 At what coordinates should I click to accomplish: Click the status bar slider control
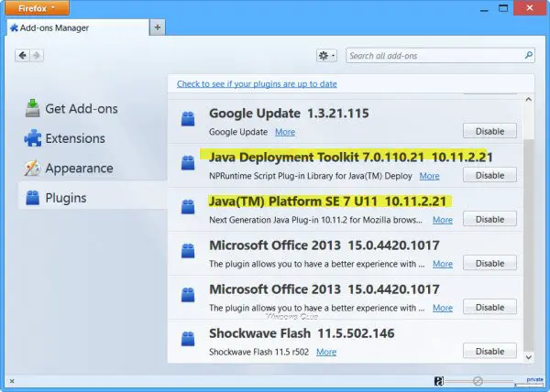click(478, 381)
